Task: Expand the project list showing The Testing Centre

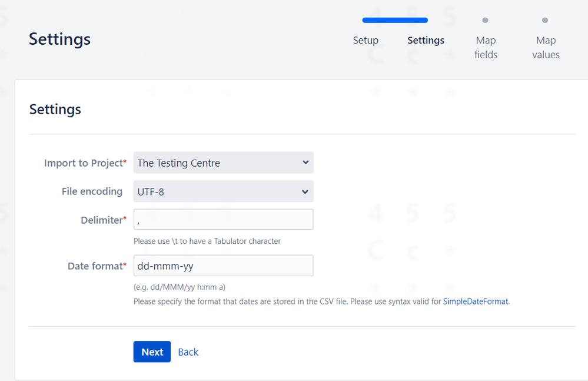Action: click(x=224, y=163)
